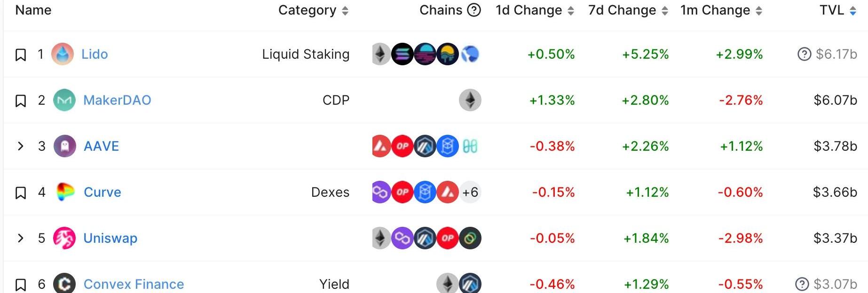Screen dimensions: 868x293
Task: Sort by the TVL column header
Action: tap(838, 10)
